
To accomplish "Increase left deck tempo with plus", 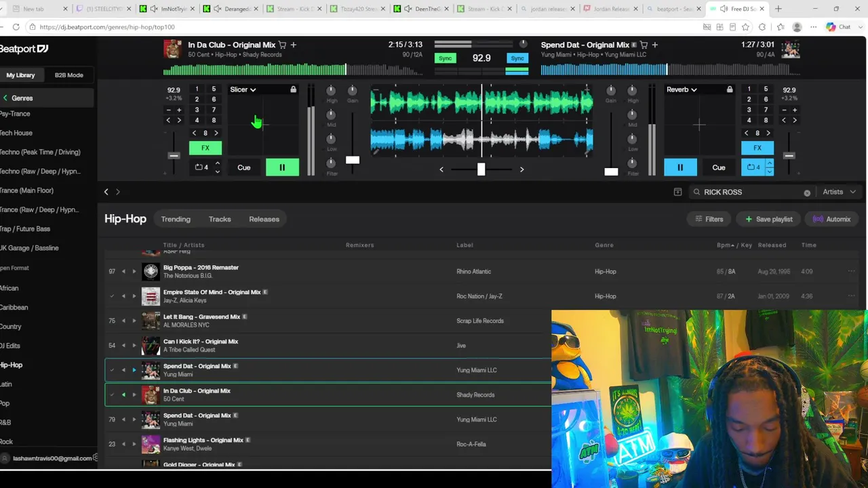I will pyautogui.click(x=179, y=110).
